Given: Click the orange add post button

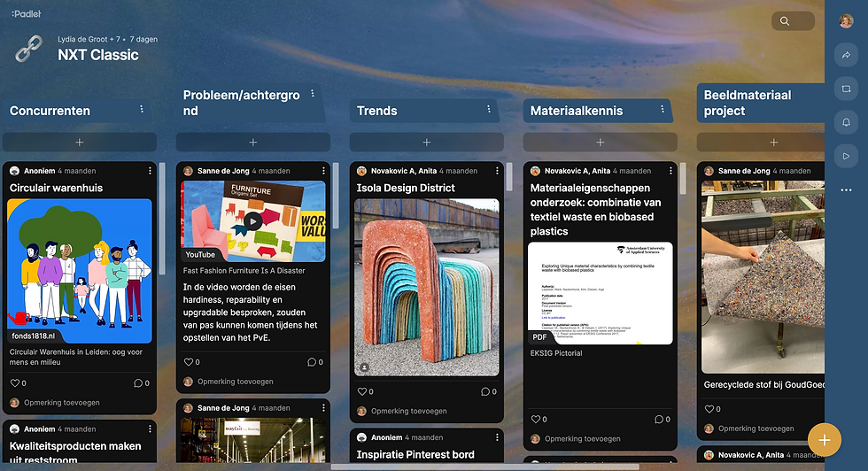Looking at the screenshot, I should [x=825, y=440].
